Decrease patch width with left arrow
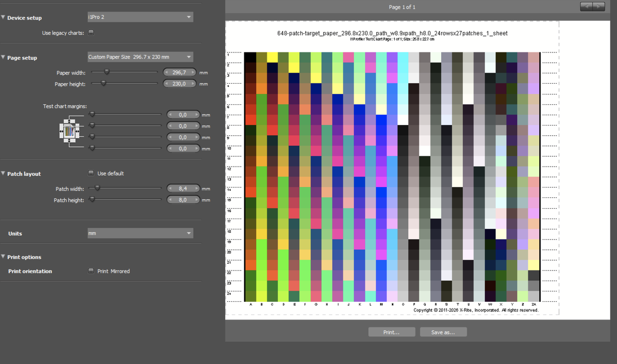This screenshot has width=617, height=364. [x=171, y=189]
